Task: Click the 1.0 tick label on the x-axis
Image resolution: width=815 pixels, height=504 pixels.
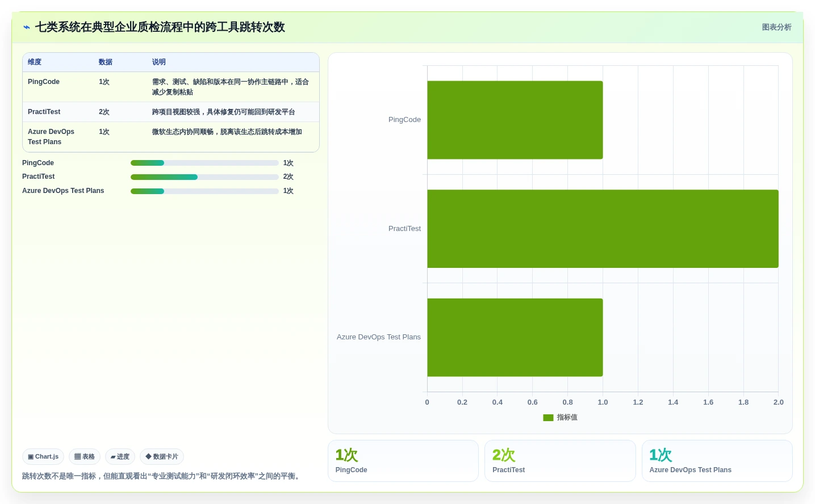Action: click(x=603, y=402)
